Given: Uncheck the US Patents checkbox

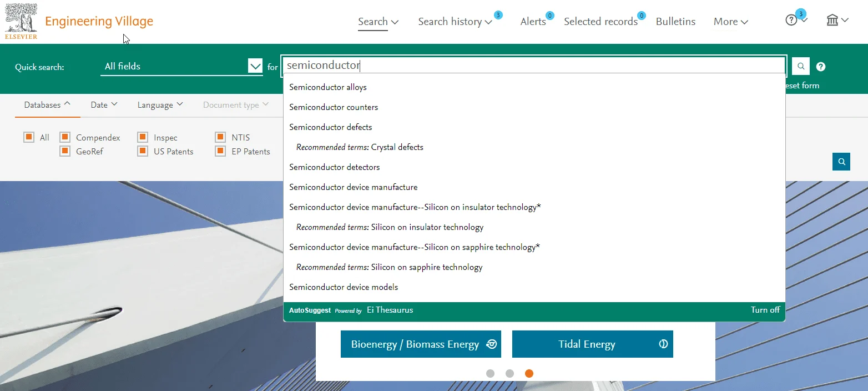Looking at the screenshot, I should coord(142,151).
